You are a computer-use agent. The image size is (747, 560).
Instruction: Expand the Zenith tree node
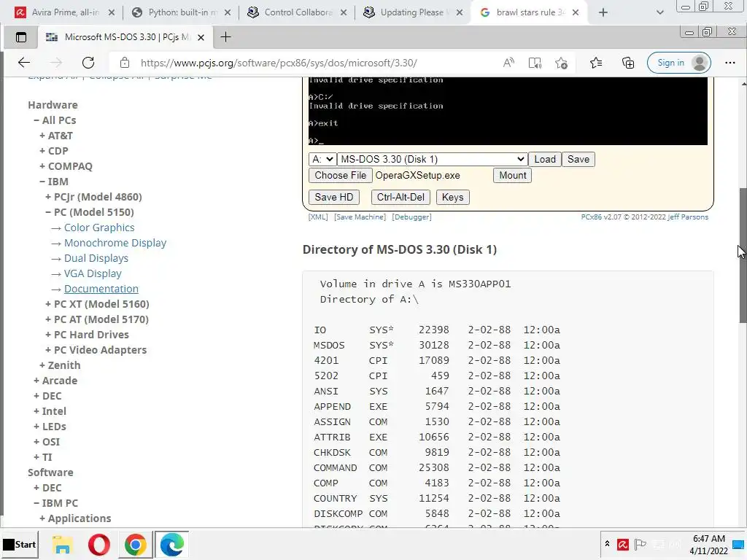tap(60, 365)
